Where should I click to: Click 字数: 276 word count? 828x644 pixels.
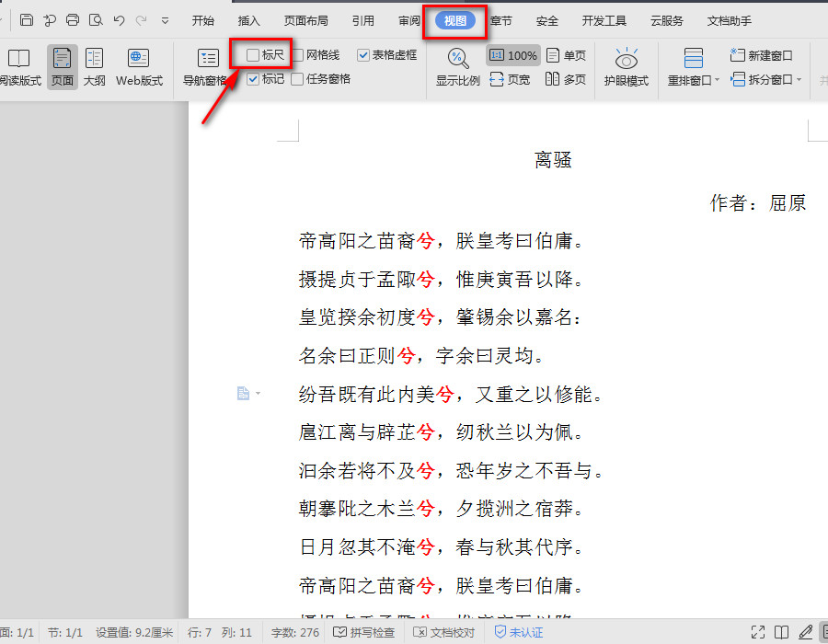tap(295, 632)
